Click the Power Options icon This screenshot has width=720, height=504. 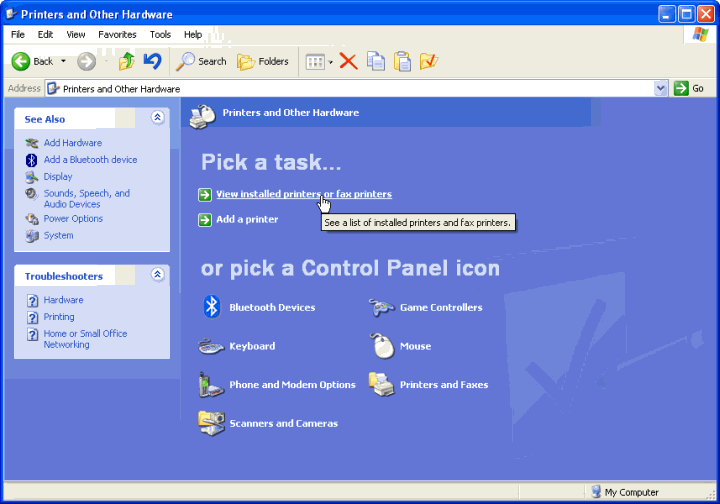tap(32, 218)
